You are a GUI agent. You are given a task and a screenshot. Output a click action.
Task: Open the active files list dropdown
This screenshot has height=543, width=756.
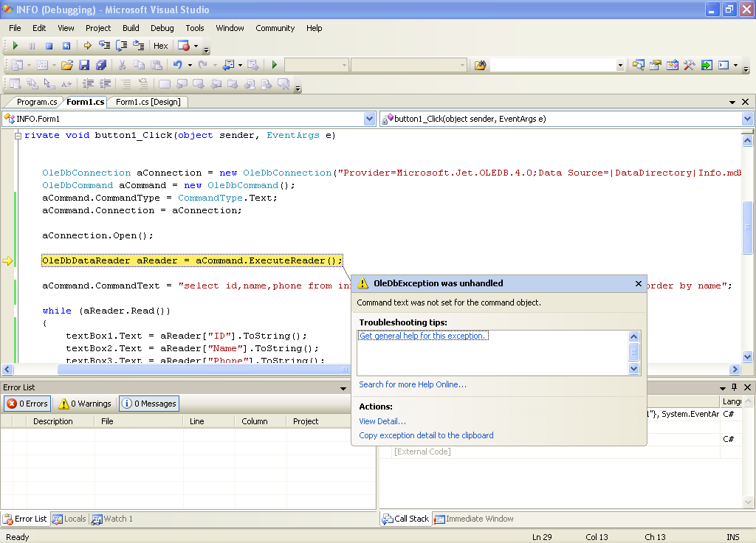pyautogui.click(x=732, y=102)
